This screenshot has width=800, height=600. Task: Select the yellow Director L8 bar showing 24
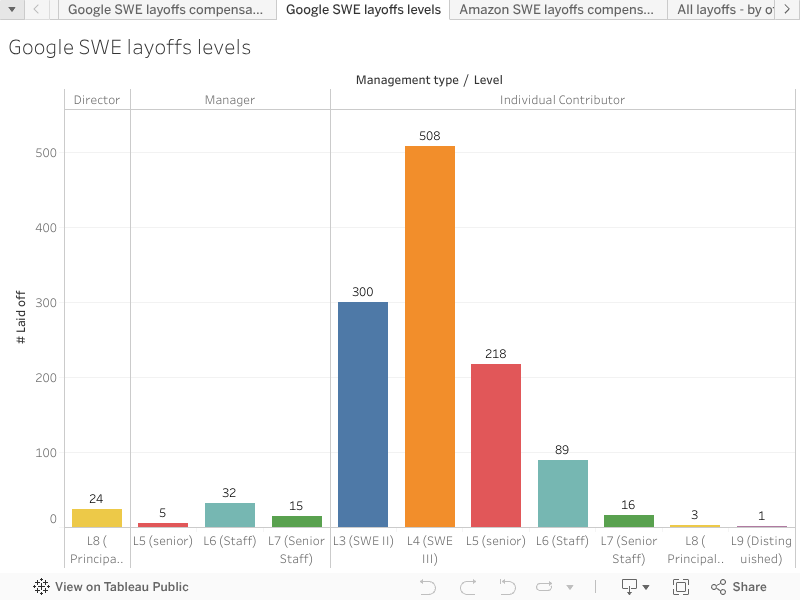pyautogui.click(x=97, y=513)
